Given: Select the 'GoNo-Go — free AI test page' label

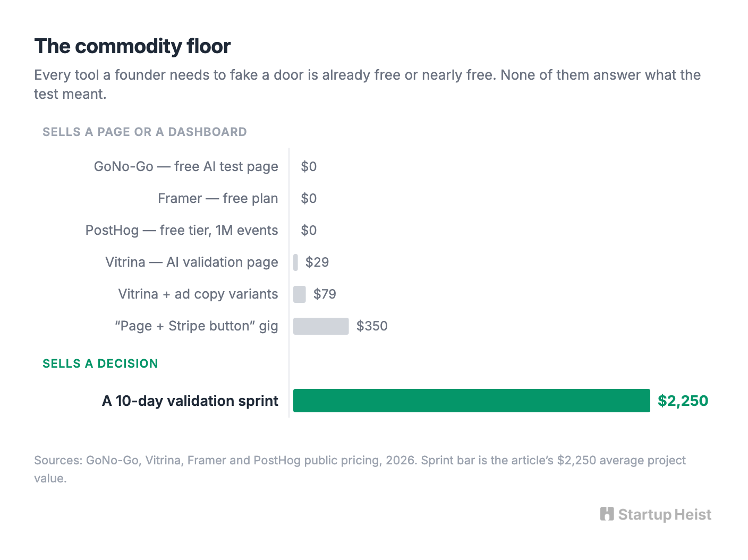Looking at the screenshot, I should click(186, 167).
